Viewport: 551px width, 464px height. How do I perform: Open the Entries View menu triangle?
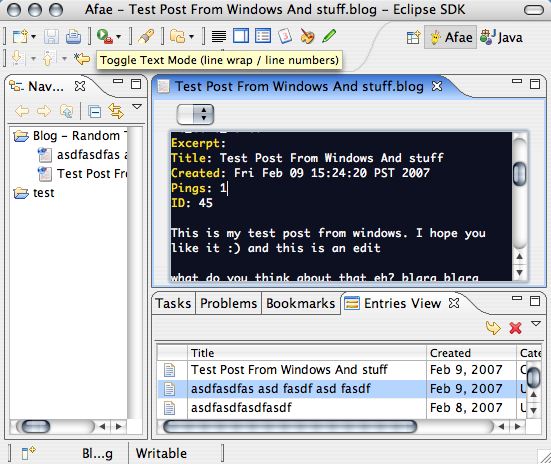click(536, 323)
